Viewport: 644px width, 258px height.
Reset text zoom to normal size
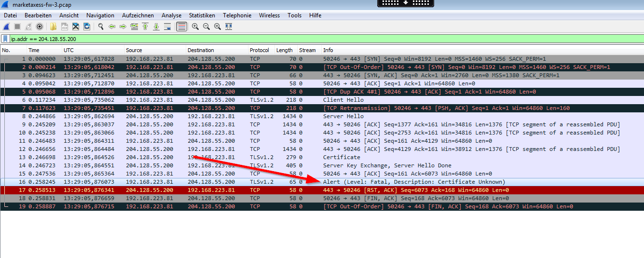coord(217,27)
